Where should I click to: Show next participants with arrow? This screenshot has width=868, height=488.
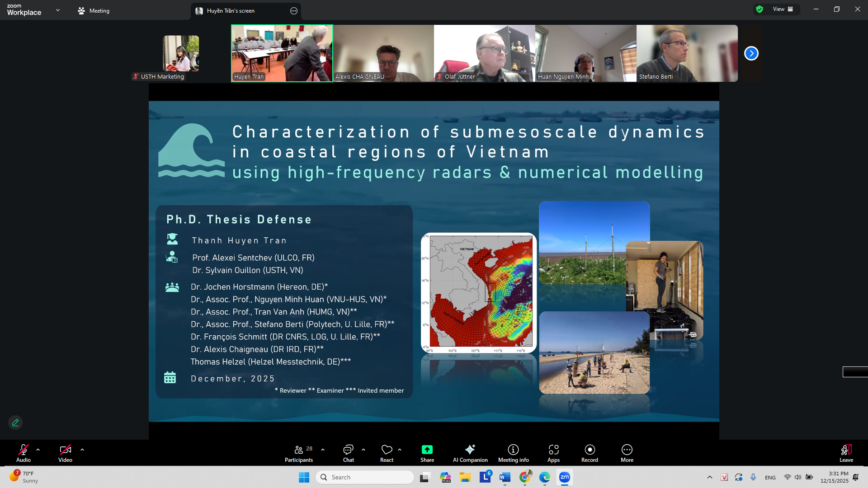click(751, 53)
